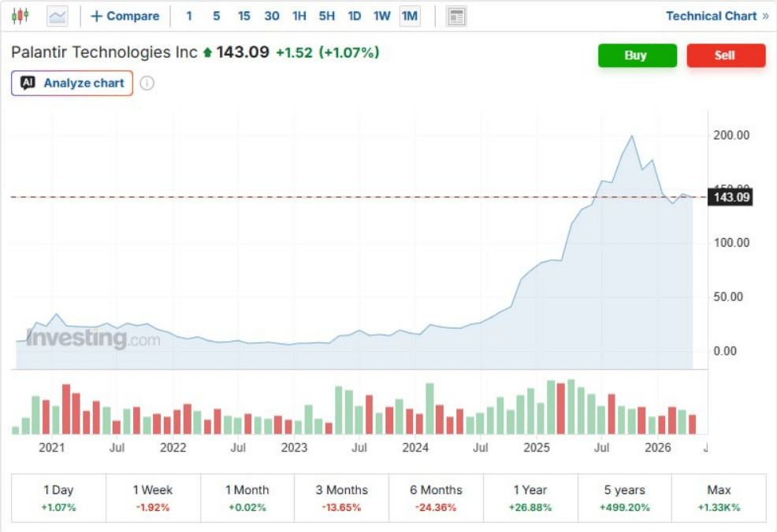Viewport: 777px width, 532px height.
Task: Click the red Sell button
Action: (x=726, y=55)
